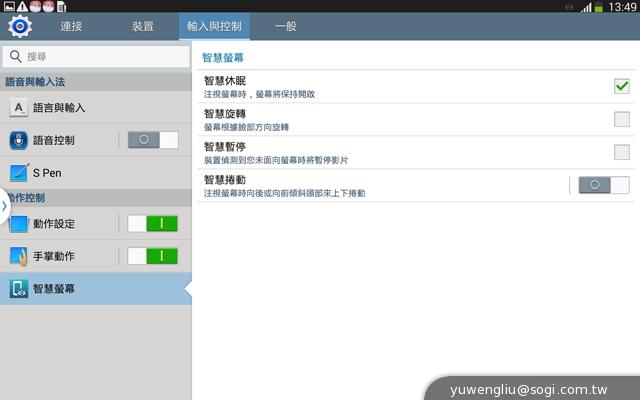The height and width of the screenshot is (400, 640).
Task: Turn off the 手掌動作 switch
Action: click(x=153, y=256)
